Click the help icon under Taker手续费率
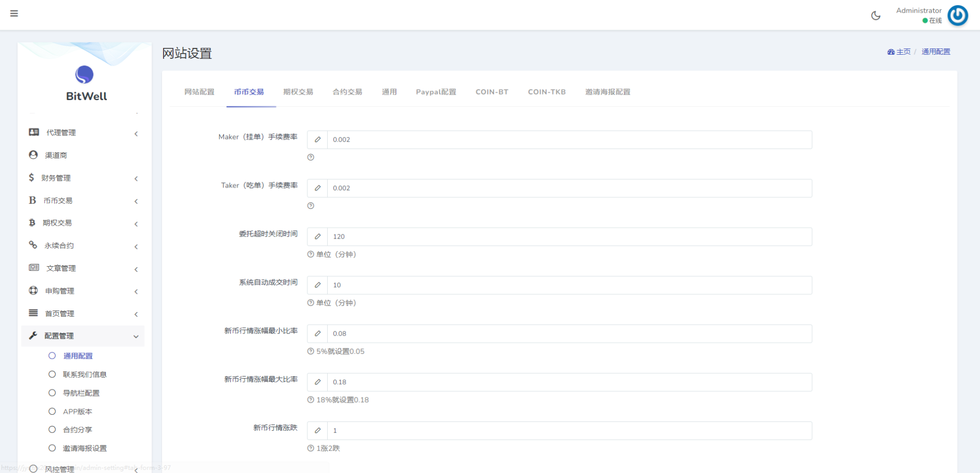Image resolution: width=980 pixels, height=473 pixels. pyautogui.click(x=311, y=205)
